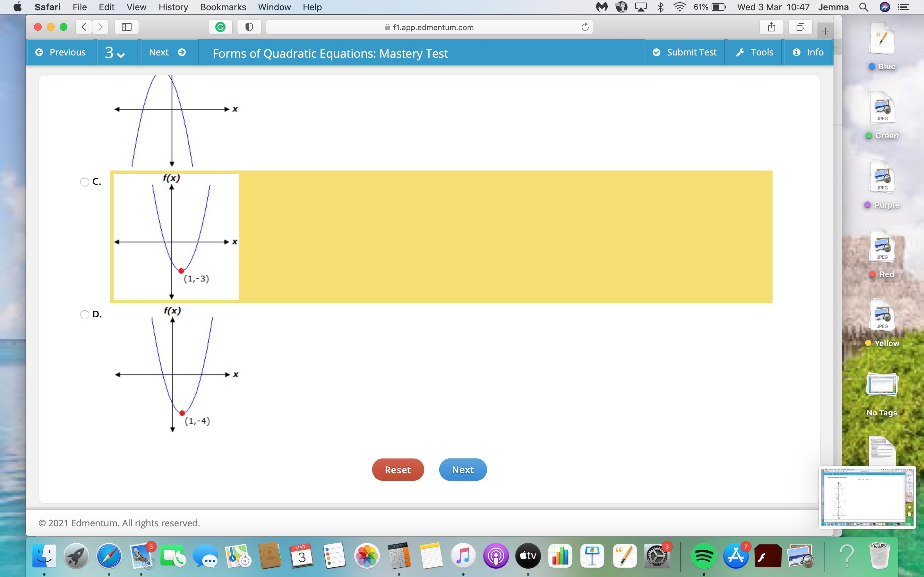Expand the question number 3 dropdown

(115, 53)
